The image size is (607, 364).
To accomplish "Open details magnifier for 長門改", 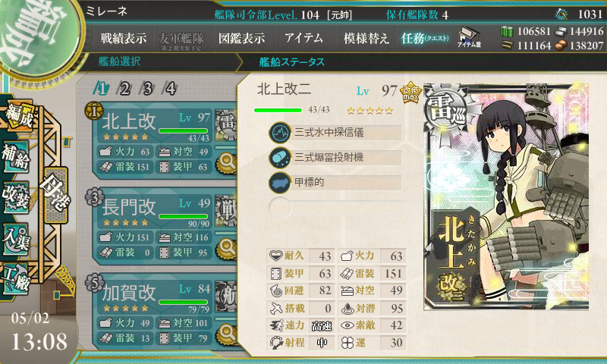I will 227,249.
